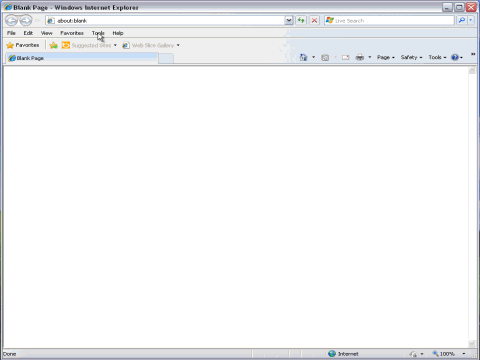Expand the address bar dropdown
Screen dimensions: 480x360
[x=289, y=21]
